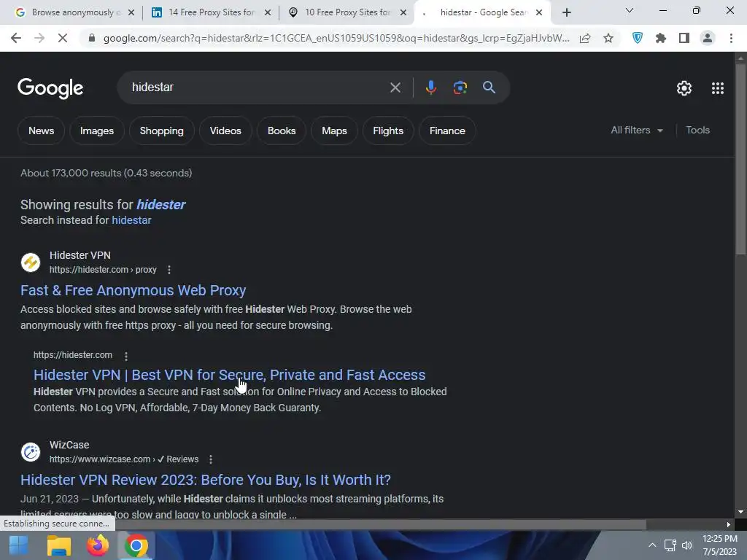747x560 pixels.
Task: Click the scrollbar right arrow
Action: click(x=729, y=525)
